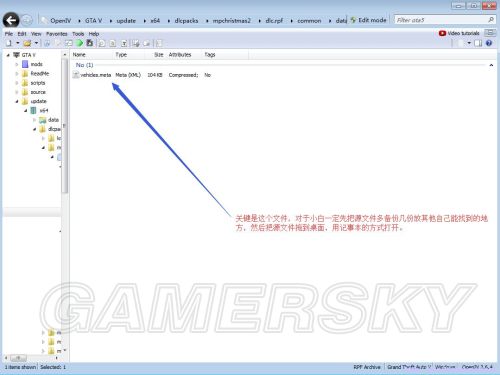Sort by Type column header
500x375 pixels.
pyautogui.click(x=121, y=55)
